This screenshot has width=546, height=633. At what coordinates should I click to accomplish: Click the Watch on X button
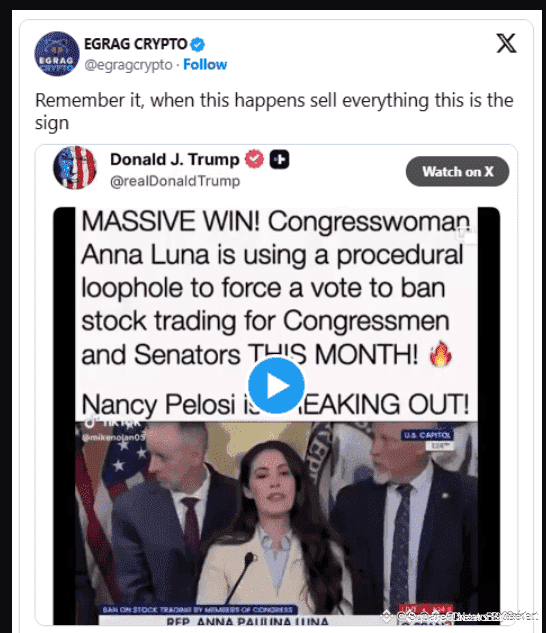pyautogui.click(x=458, y=172)
